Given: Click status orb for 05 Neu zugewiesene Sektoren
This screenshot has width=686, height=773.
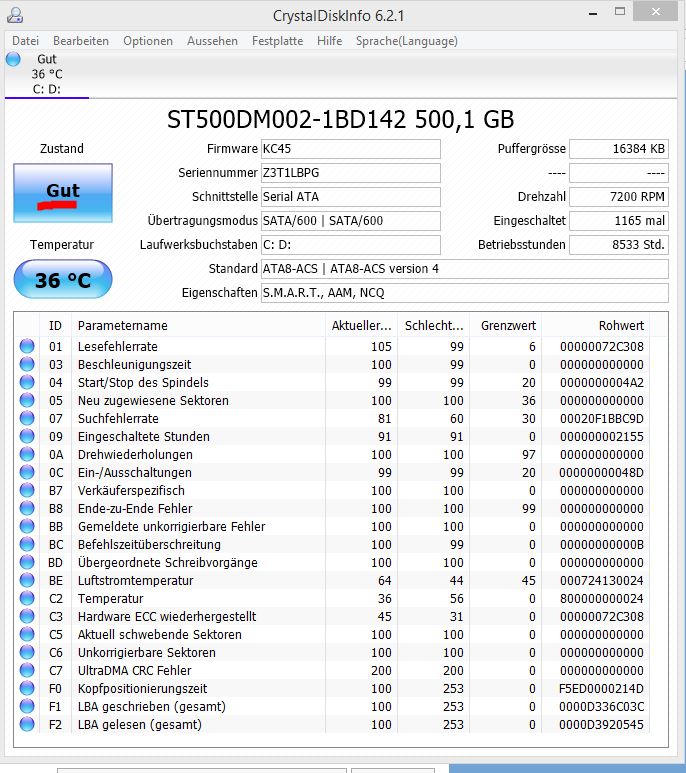Looking at the screenshot, I should [x=27, y=400].
